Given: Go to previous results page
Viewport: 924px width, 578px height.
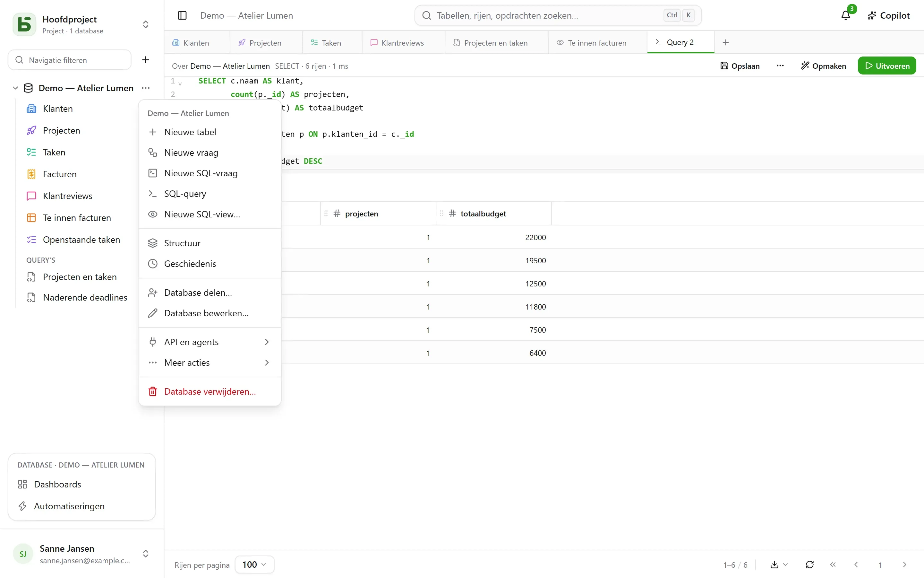Looking at the screenshot, I should coord(856,565).
